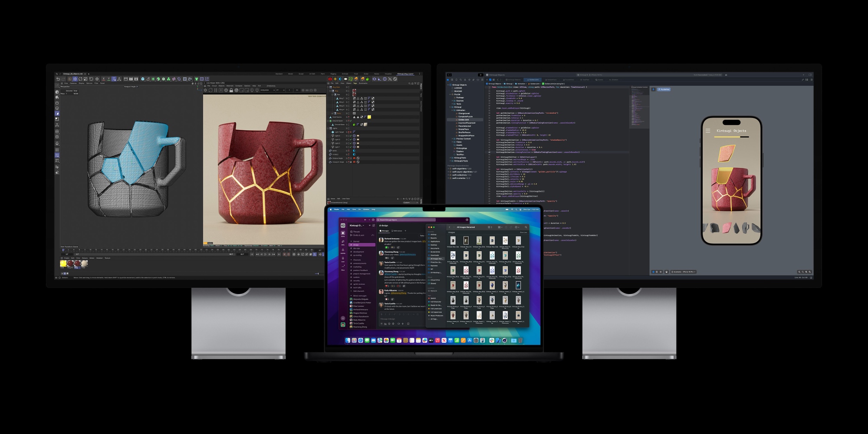868x434 pixels.
Task: Select the first mug thumbnail in Finder
Action: tap(453, 241)
